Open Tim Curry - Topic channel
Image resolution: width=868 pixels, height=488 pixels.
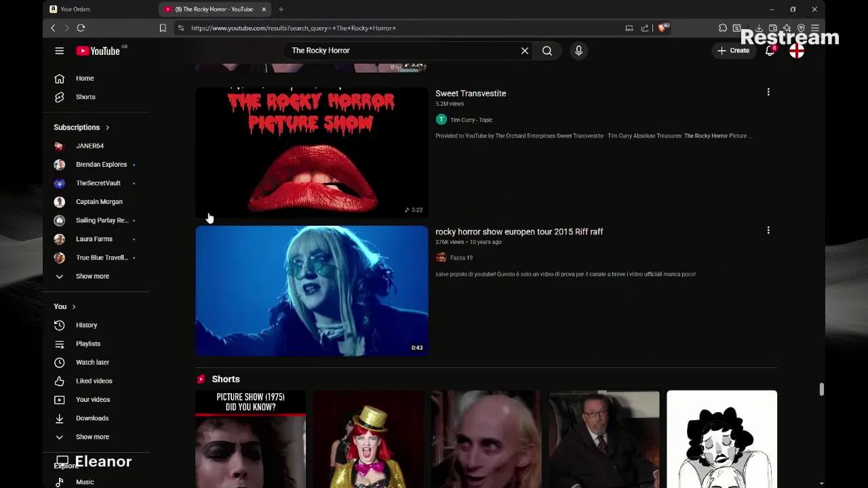click(471, 120)
